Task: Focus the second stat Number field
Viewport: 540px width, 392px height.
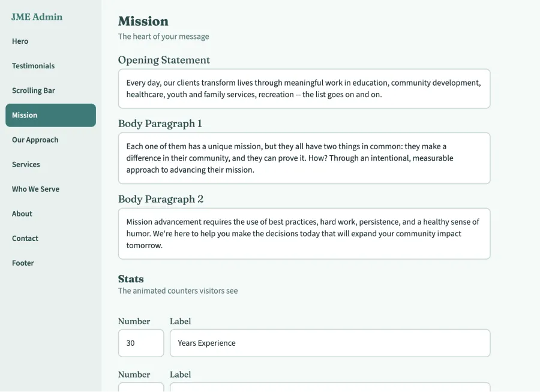Action: (140, 389)
